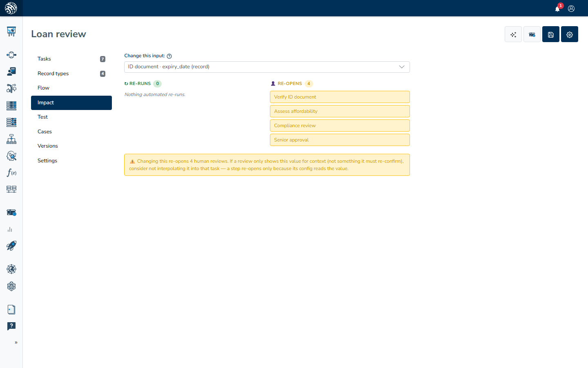Open the rocket deploy sidebar icon
588x368 pixels.
click(x=11, y=246)
